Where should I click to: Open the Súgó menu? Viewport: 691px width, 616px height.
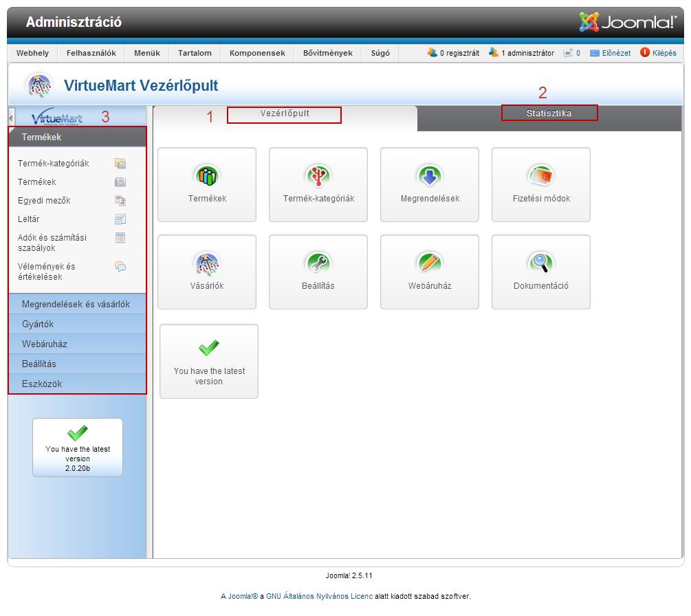380,53
